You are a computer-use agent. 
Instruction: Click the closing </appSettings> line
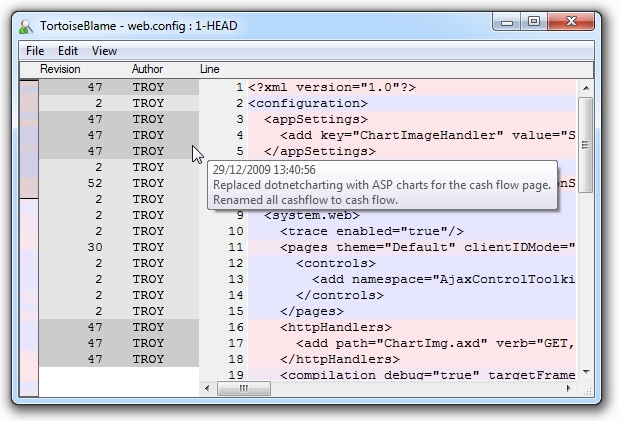(320, 151)
